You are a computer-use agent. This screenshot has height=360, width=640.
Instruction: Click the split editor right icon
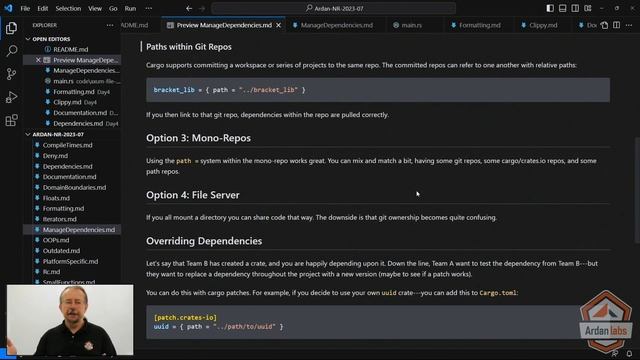click(x=616, y=25)
